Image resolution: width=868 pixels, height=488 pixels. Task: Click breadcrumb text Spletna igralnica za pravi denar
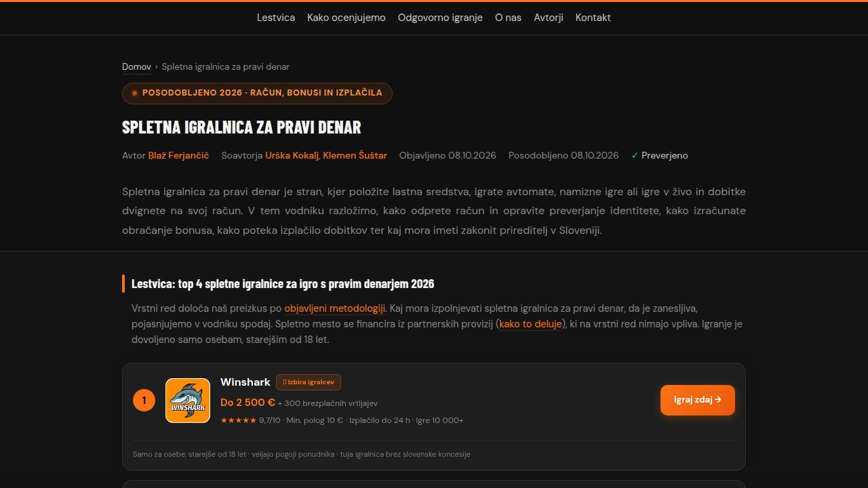point(226,66)
